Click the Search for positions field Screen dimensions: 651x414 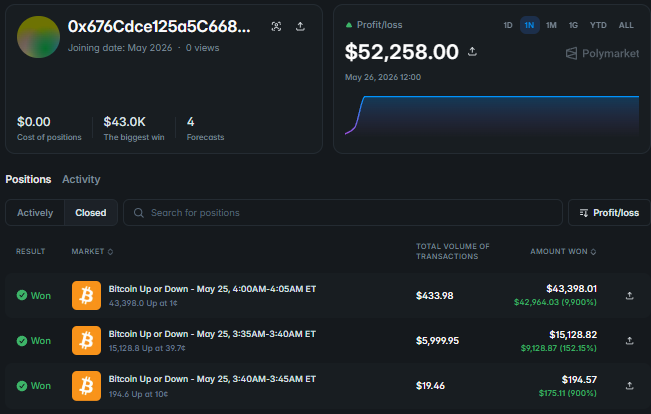click(x=343, y=213)
